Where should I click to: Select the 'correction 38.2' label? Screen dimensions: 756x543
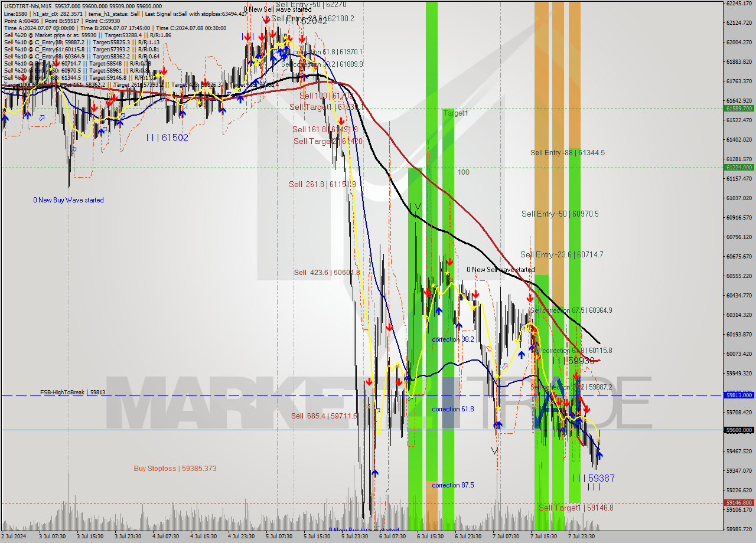[454, 339]
